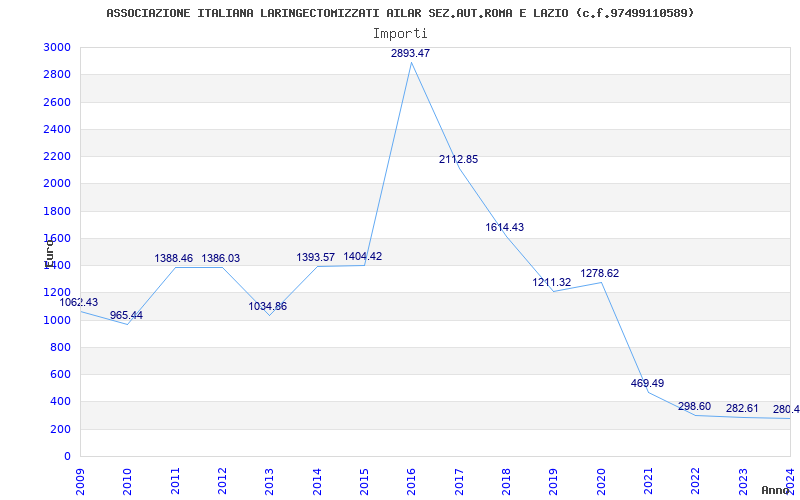This screenshot has height=500, width=800.
Task: Click the 2015 x-axis year label
Action: 364,481
